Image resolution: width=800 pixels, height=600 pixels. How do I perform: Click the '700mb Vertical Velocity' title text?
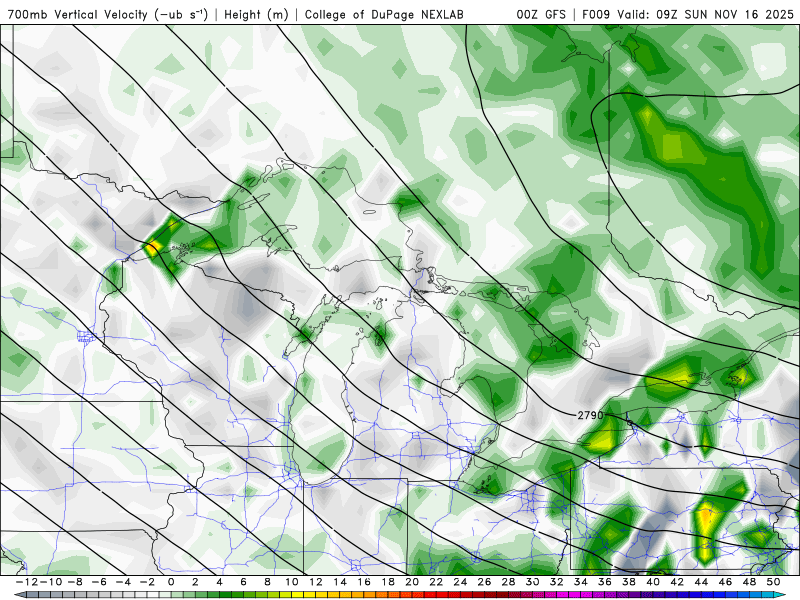click(x=78, y=14)
